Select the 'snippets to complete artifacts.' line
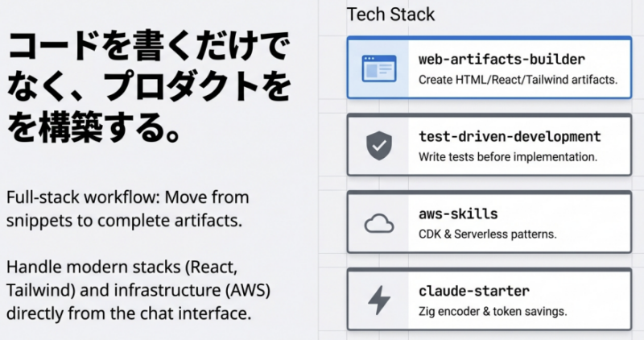Screen dimensions: 644x340 pos(123,220)
